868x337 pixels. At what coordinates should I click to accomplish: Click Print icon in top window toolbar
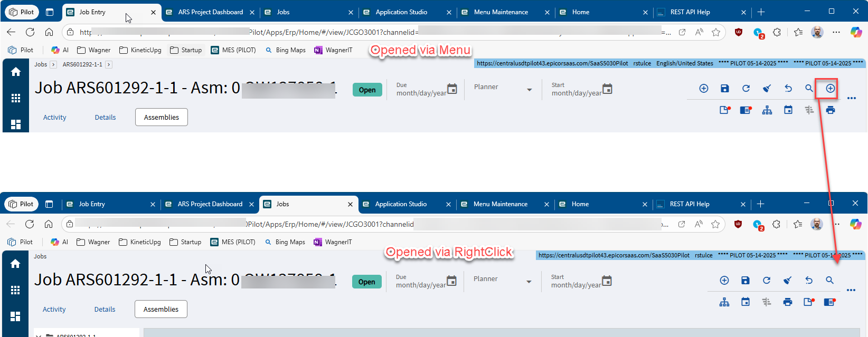(831, 110)
